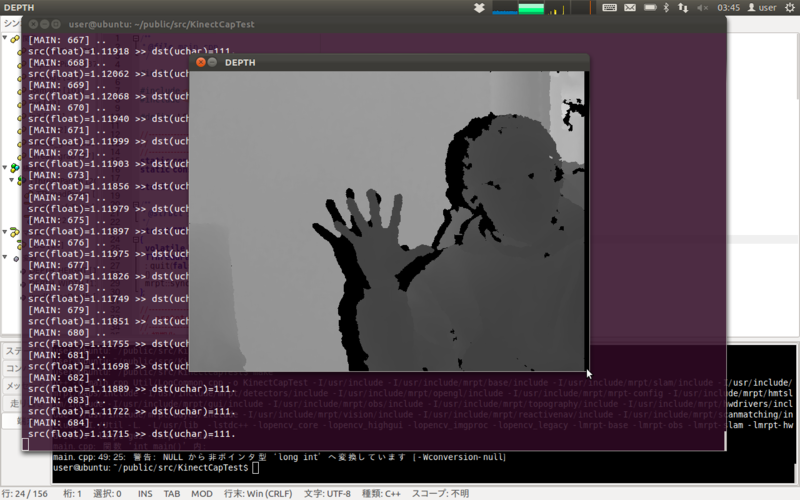Click Geany terminal prompt user@ubuntu

(x=151, y=467)
